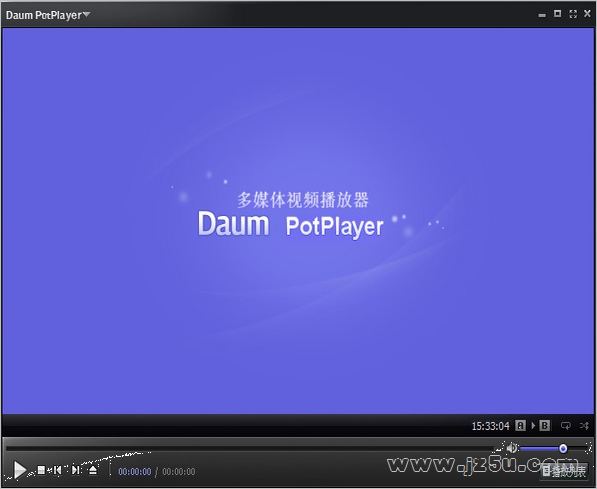Mute audio via the speaker icon
Screen dimensions: 597x489
(x=512, y=448)
